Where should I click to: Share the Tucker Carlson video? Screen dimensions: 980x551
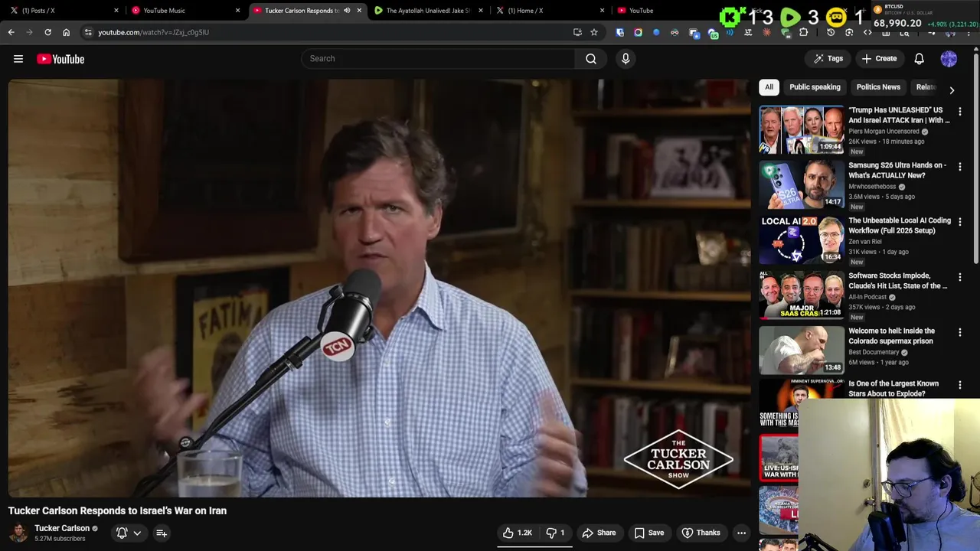(x=598, y=533)
